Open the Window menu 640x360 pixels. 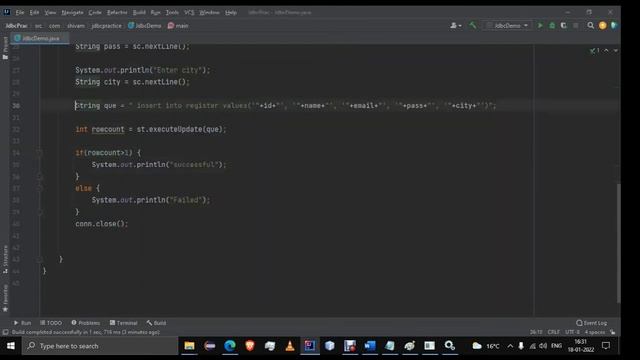(x=209, y=13)
